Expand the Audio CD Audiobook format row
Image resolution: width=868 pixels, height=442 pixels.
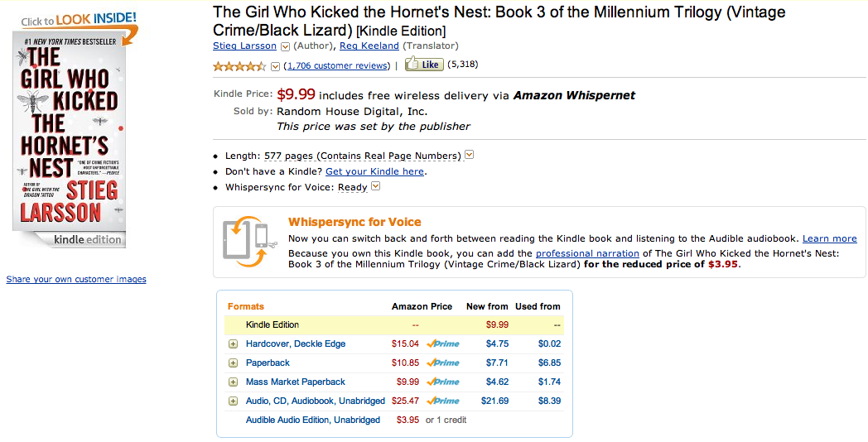pos(234,401)
